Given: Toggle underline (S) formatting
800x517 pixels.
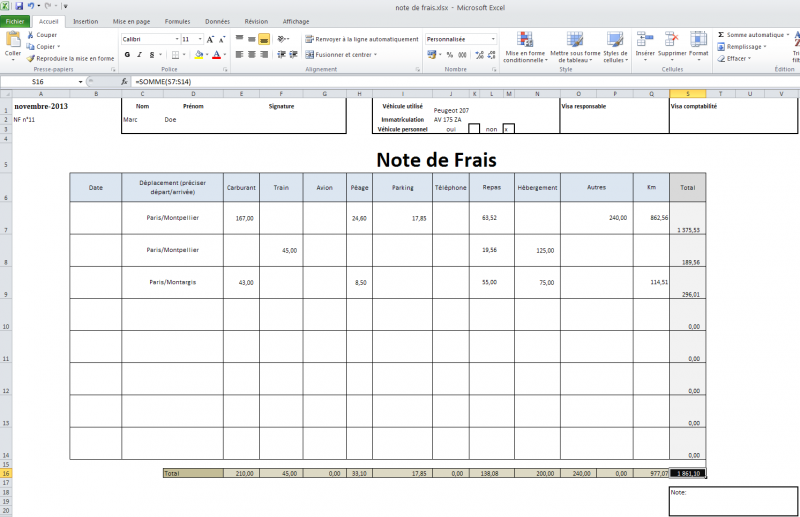Looking at the screenshot, I should [152, 55].
